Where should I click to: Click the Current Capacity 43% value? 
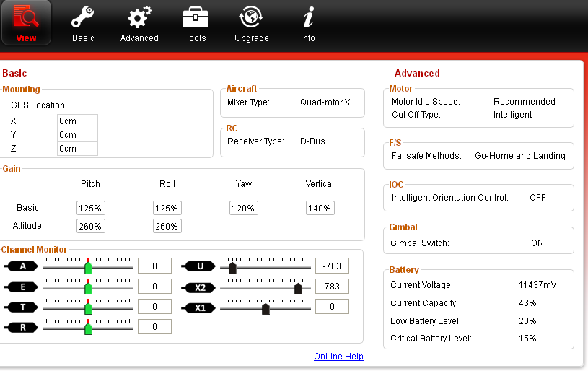pyautogui.click(x=527, y=303)
